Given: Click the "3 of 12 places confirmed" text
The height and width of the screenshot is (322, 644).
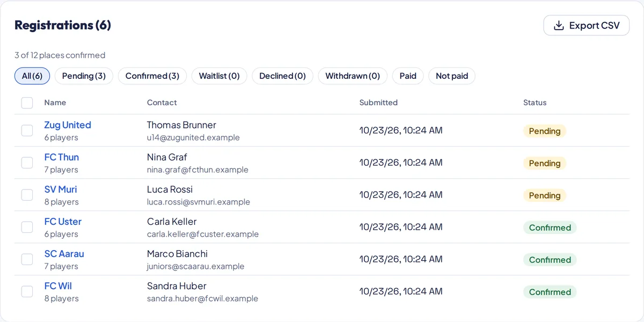Looking at the screenshot, I should tap(60, 55).
